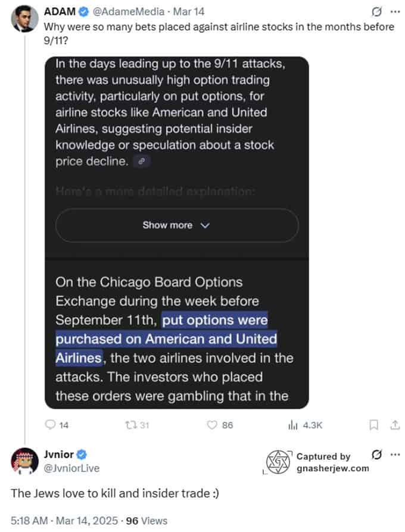
Task: Click the Grok icon on Jvnior's reply
Action: (x=376, y=455)
